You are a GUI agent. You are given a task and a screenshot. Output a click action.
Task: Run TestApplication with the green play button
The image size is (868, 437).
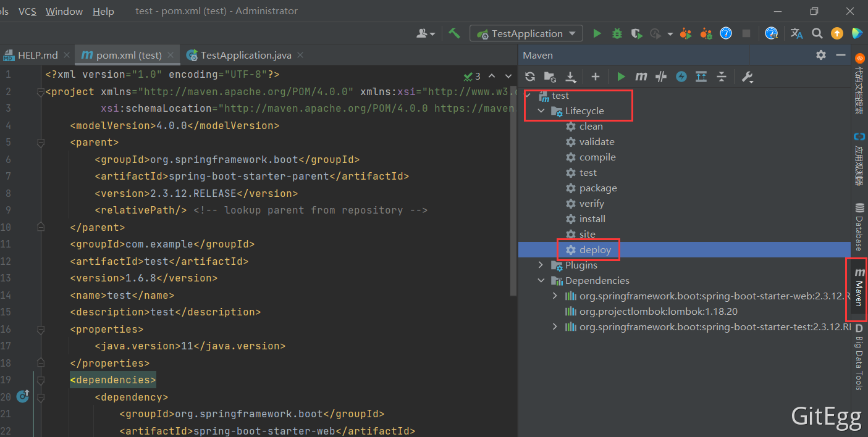(597, 33)
